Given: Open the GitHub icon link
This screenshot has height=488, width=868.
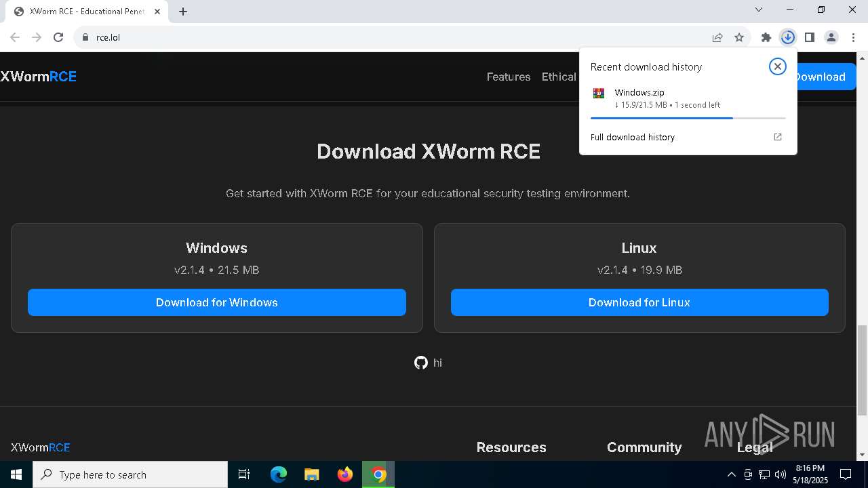Looking at the screenshot, I should [x=421, y=363].
